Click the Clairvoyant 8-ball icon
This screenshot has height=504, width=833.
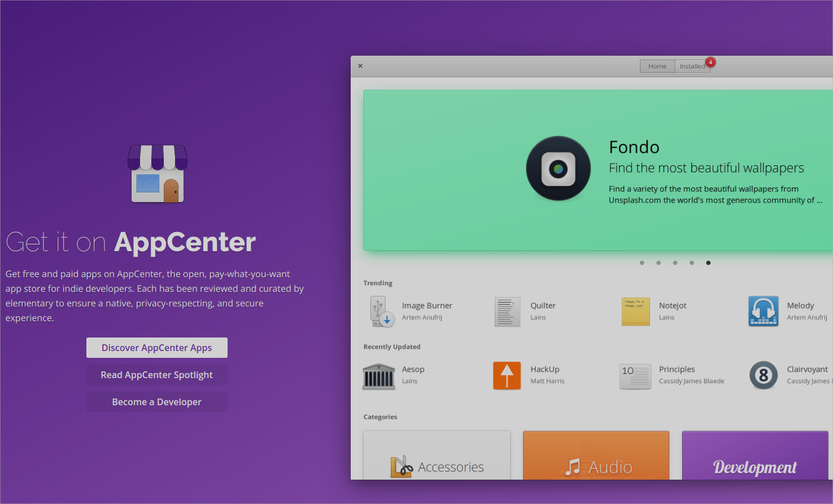point(763,375)
